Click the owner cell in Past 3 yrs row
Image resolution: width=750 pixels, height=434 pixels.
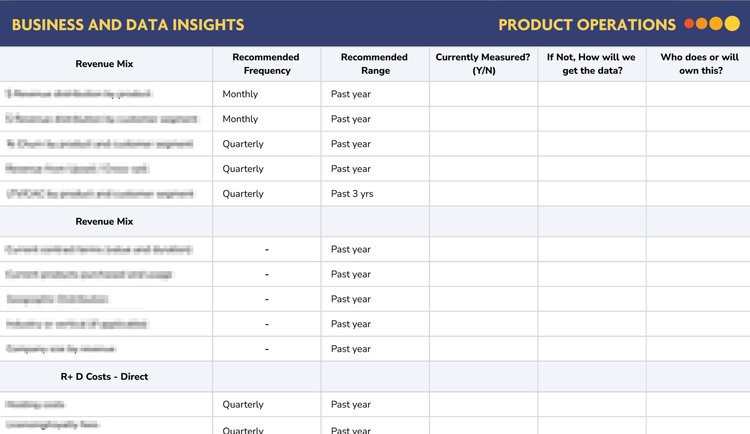[698, 194]
